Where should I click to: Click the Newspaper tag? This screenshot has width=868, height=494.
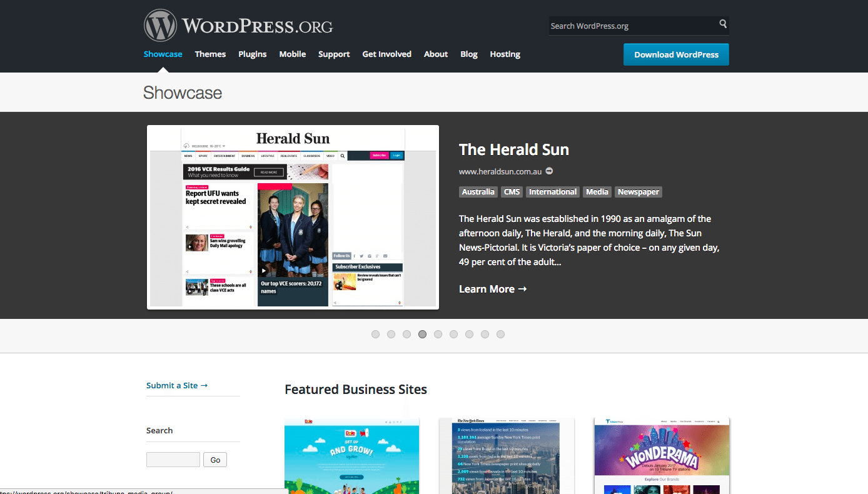tap(638, 192)
